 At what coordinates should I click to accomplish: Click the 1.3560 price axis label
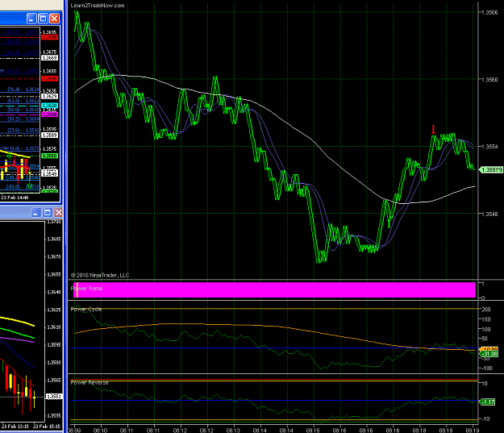[489, 79]
